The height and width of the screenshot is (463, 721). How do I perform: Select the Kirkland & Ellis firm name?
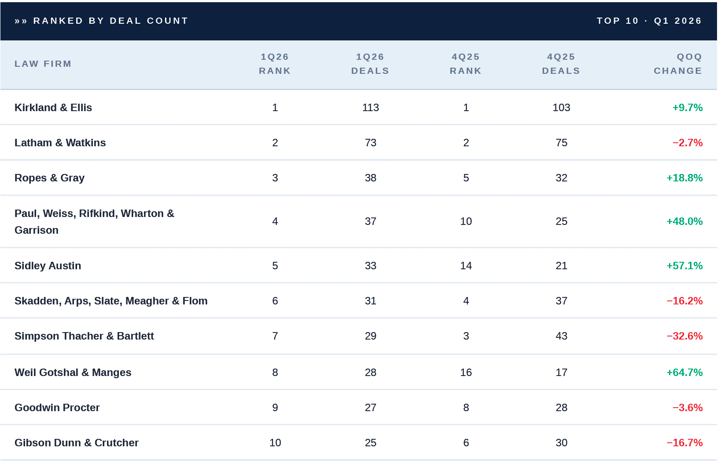point(53,108)
